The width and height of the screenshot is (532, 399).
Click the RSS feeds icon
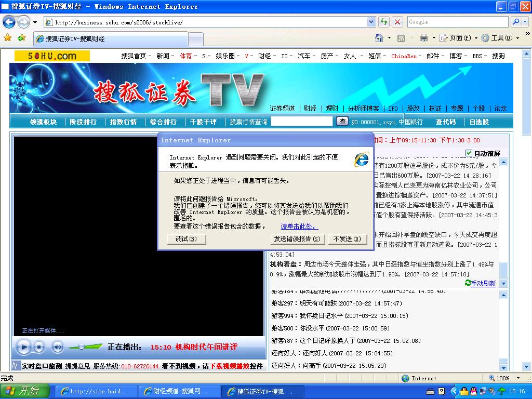401,38
